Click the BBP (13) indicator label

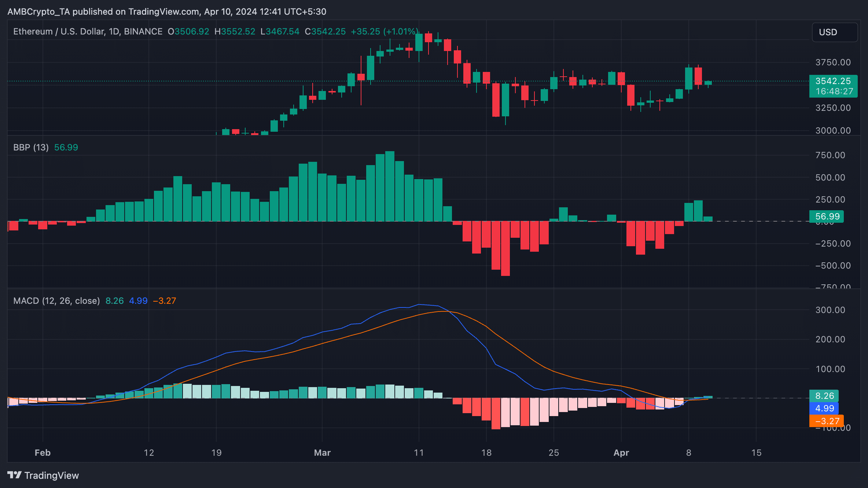[x=31, y=148]
